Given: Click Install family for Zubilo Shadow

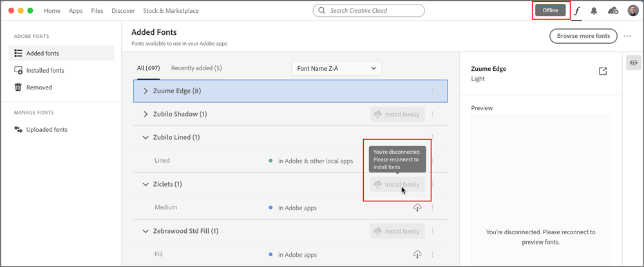Looking at the screenshot, I should (397, 115).
